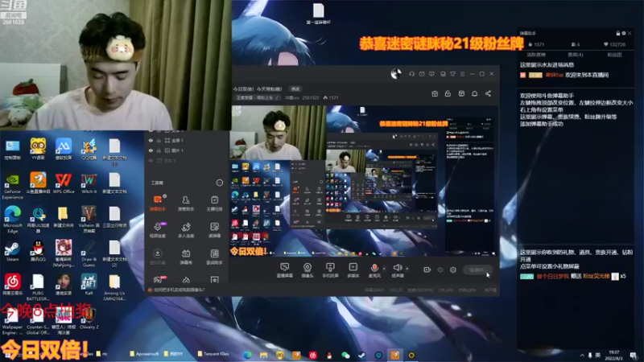Mute the 麦克风 microphone

click(x=374, y=270)
